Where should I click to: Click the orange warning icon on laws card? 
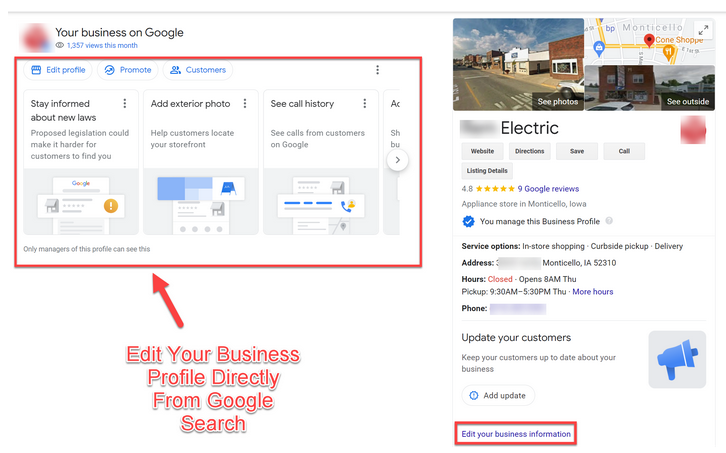[x=111, y=205]
